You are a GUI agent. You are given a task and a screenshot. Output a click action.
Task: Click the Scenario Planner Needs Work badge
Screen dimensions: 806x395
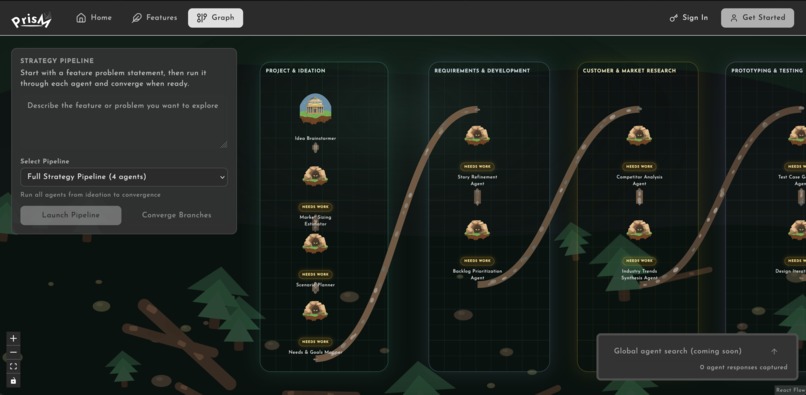click(315, 274)
